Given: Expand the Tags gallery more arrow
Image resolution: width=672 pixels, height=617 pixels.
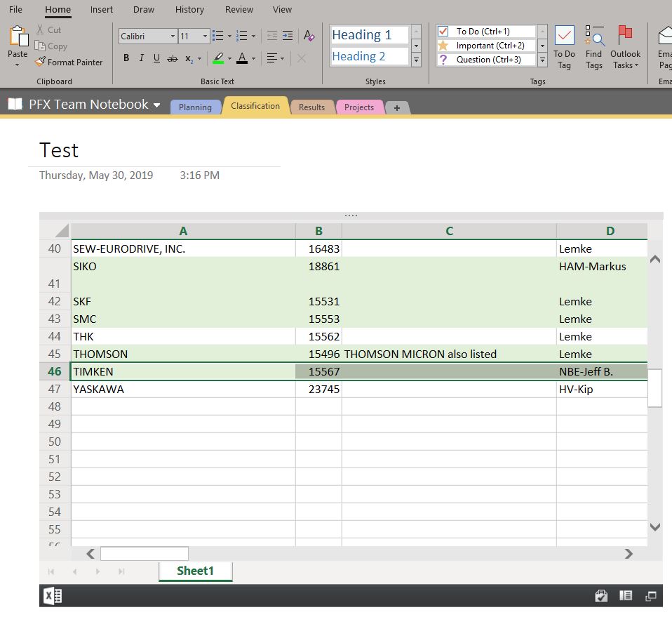Looking at the screenshot, I should point(542,60).
